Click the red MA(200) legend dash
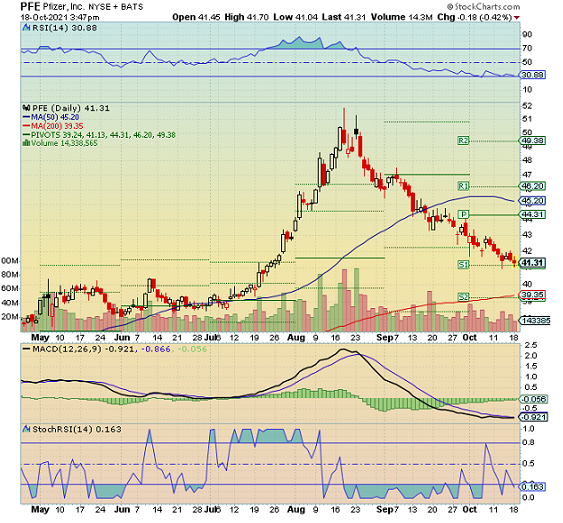This screenshot has height=523, width=563. pyautogui.click(x=26, y=126)
